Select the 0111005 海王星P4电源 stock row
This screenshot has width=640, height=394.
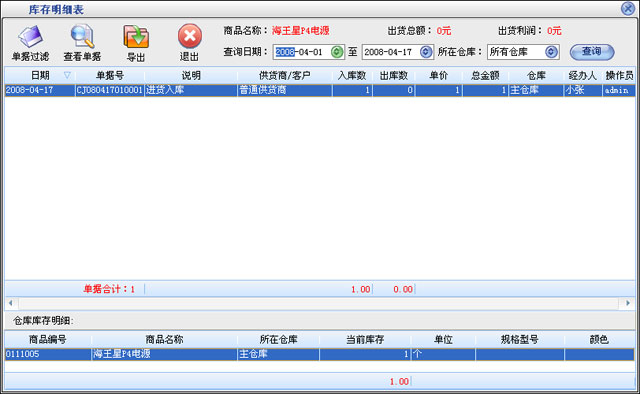click(320, 354)
